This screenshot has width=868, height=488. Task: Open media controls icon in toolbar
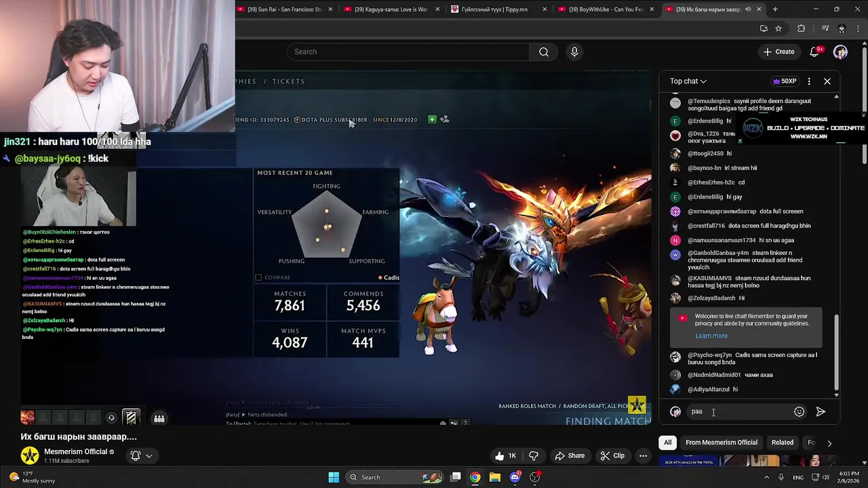point(825,28)
